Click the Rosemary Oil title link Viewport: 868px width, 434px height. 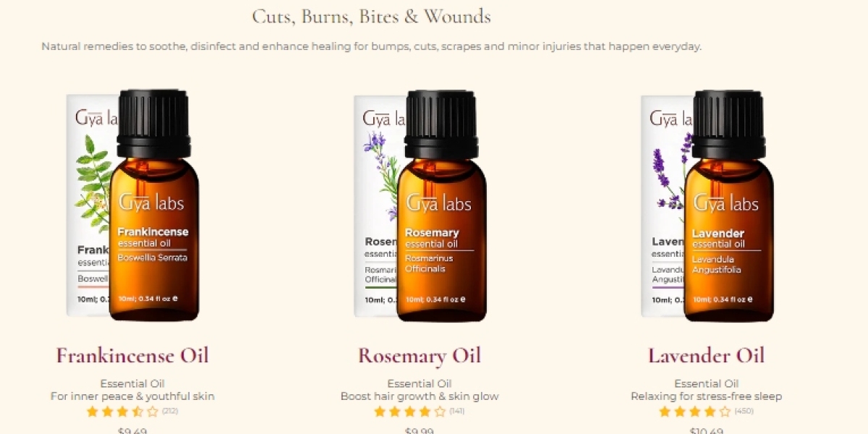[x=420, y=356]
